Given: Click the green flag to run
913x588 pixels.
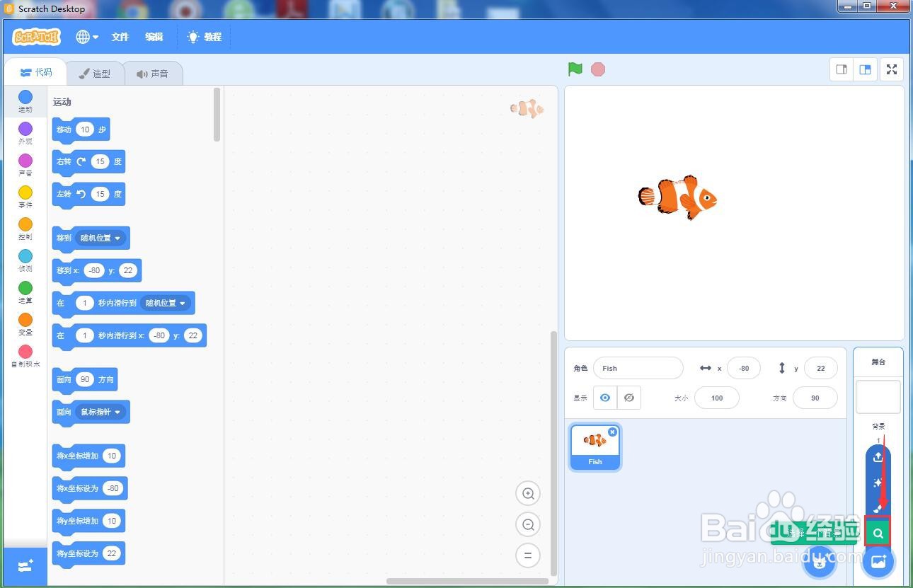Looking at the screenshot, I should 575,69.
